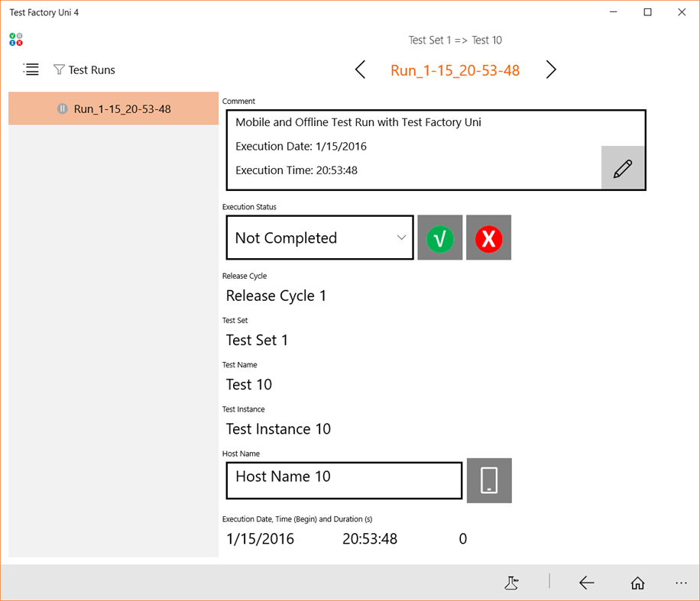
Task: Navigate to the next run with the right chevron
Action: click(x=551, y=69)
